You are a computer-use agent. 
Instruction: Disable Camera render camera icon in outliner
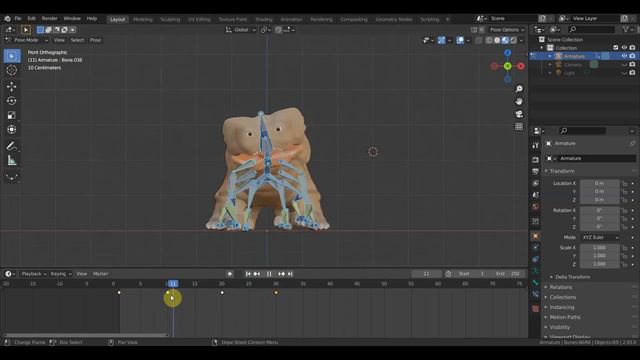point(632,64)
